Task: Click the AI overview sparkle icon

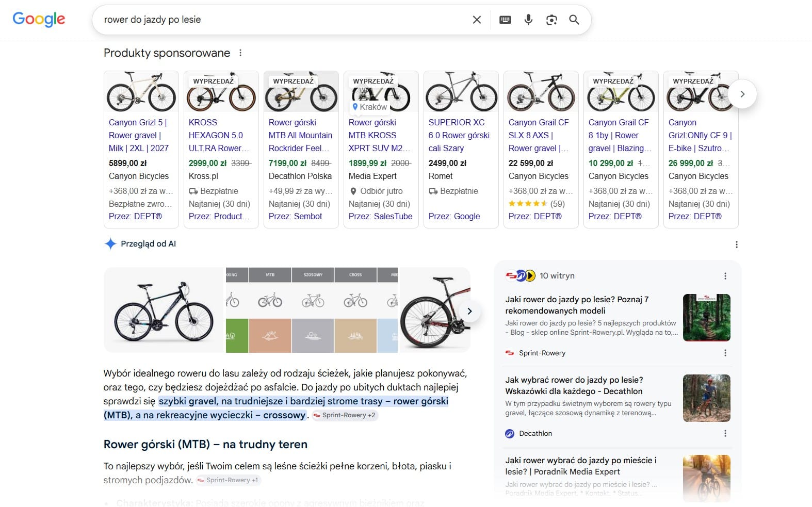Action: point(110,244)
